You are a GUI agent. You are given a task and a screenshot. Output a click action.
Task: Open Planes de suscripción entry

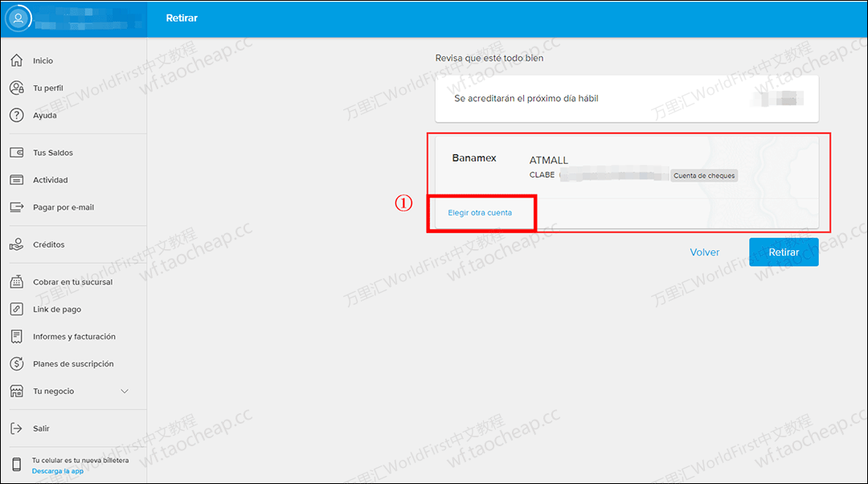(73, 364)
